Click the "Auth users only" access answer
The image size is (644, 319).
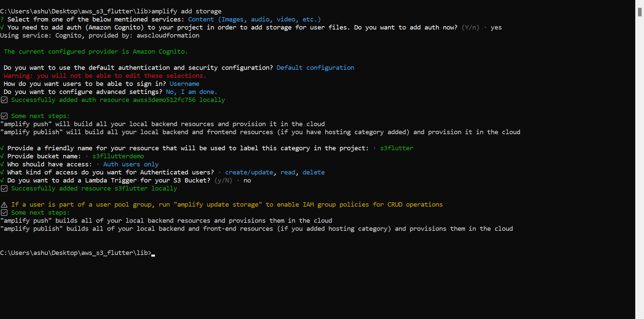click(131, 164)
